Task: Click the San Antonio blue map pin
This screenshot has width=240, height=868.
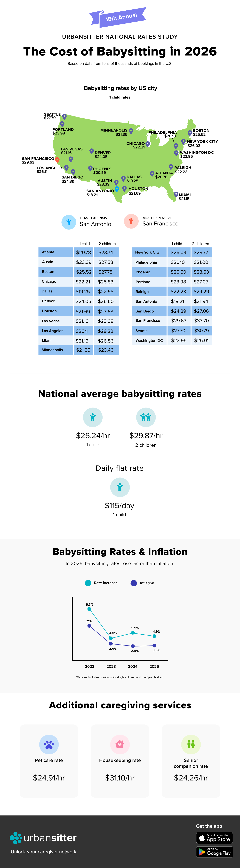Action: point(117,189)
